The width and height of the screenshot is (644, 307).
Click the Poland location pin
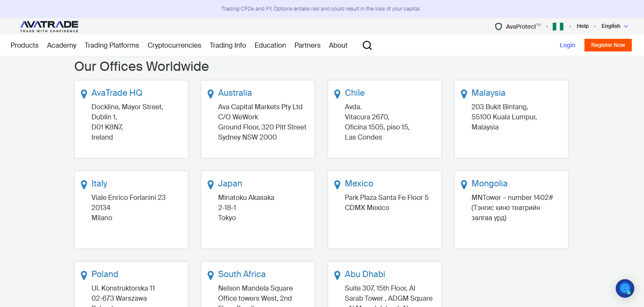(x=84, y=275)
